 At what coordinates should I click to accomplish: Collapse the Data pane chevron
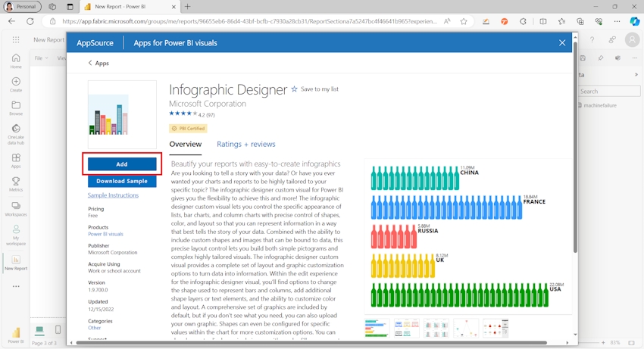coord(636,75)
